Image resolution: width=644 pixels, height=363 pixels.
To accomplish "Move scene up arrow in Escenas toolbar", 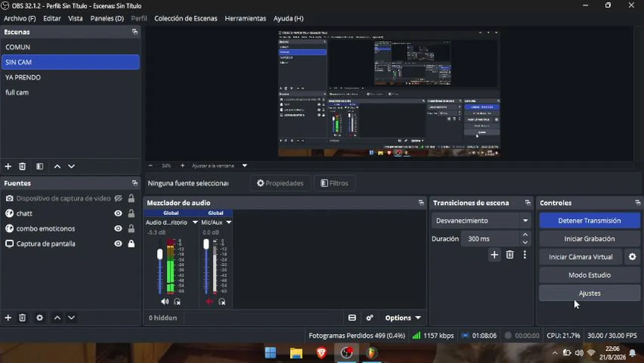I will (x=57, y=166).
